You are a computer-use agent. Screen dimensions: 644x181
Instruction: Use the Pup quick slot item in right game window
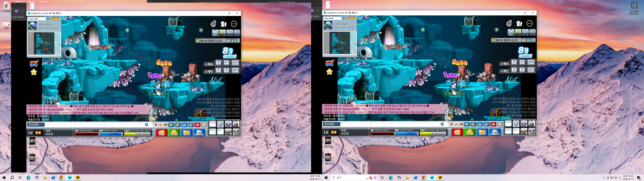[531, 124]
